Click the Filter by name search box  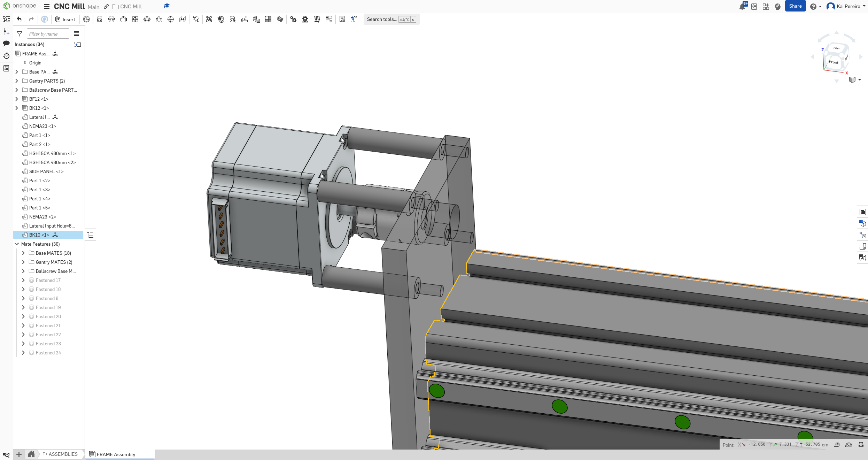coord(48,33)
